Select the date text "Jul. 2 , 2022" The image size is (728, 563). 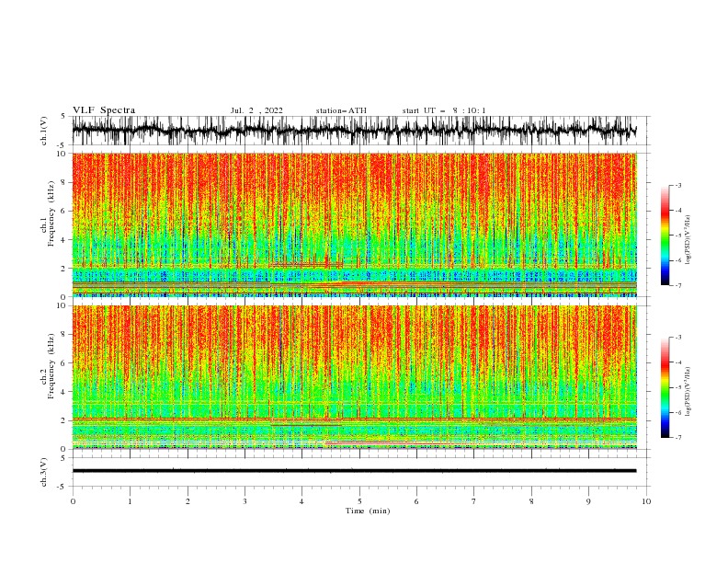tap(256, 110)
